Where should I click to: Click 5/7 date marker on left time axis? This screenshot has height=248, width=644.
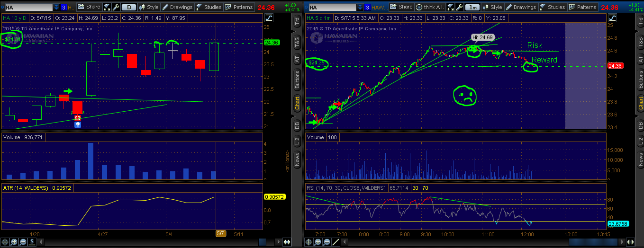click(221, 233)
